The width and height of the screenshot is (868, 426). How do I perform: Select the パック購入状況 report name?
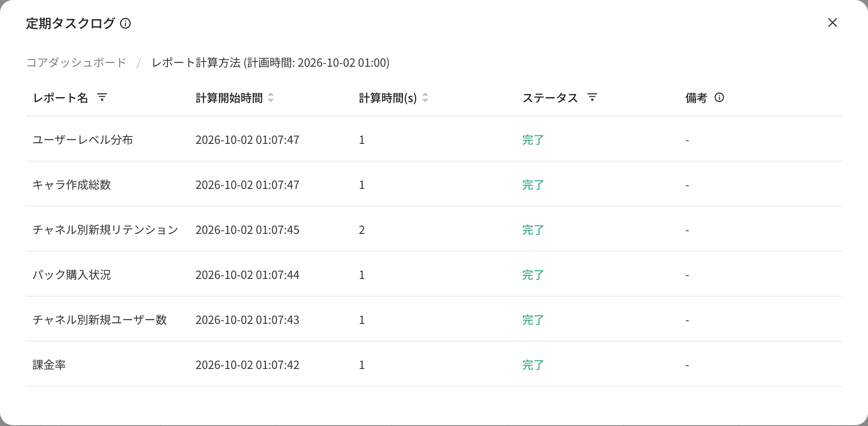[72, 275]
